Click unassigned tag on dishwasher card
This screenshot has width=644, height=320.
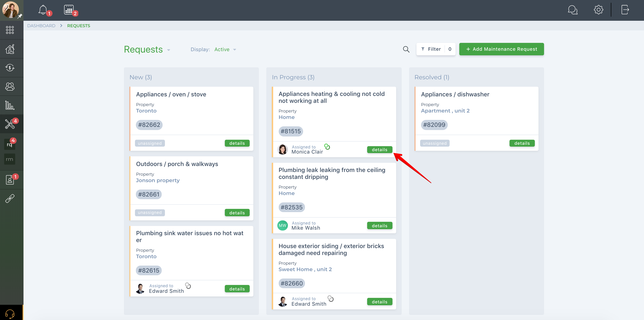click(435, 143)
